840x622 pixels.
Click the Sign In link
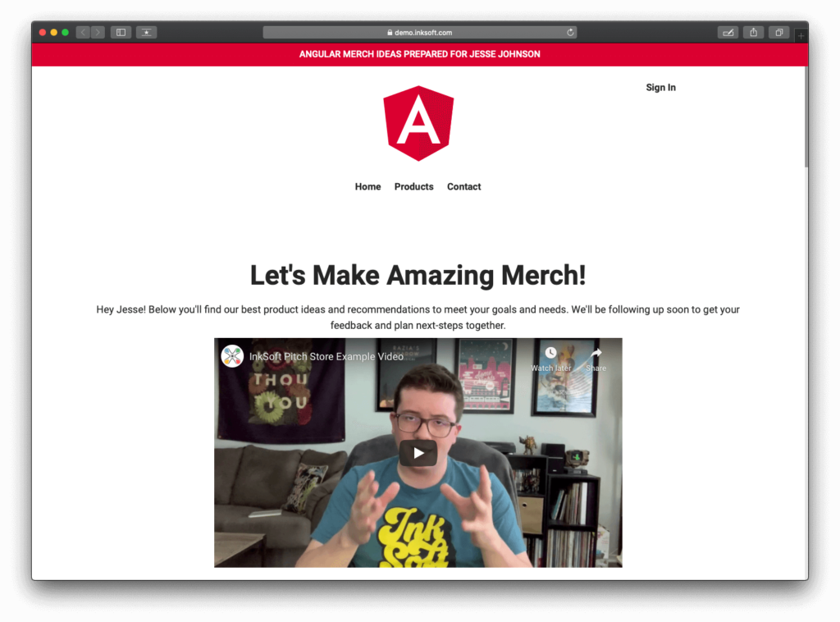click(x=660, y=87)
